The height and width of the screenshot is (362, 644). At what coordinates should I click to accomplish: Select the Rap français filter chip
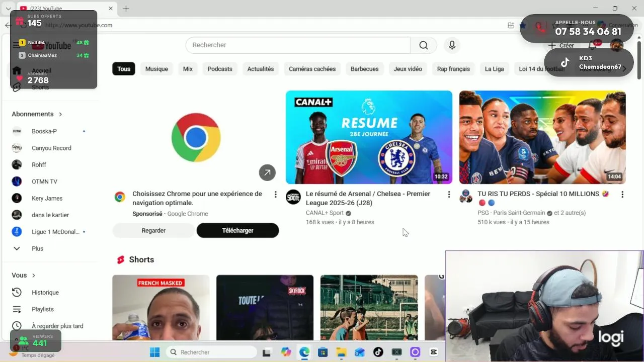pyautogui.click(x=453, y=69)
